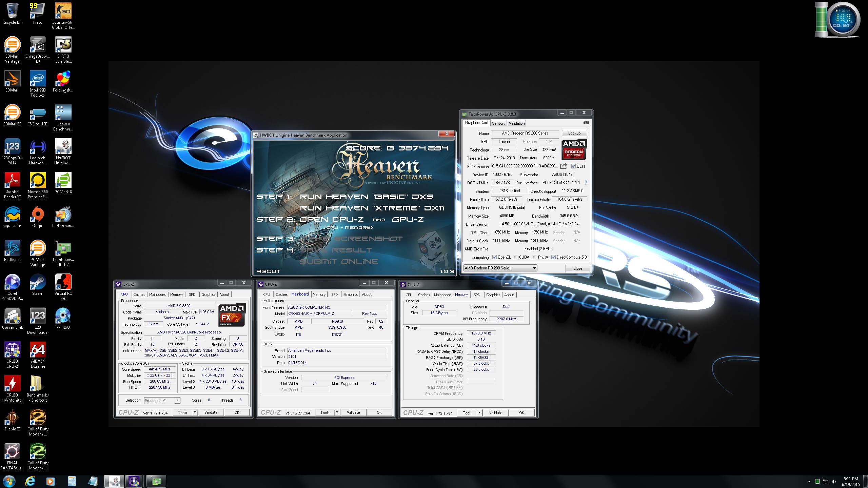
Task: Switch to Sensors tab in GPU-Z
Action: click(498, 123)
